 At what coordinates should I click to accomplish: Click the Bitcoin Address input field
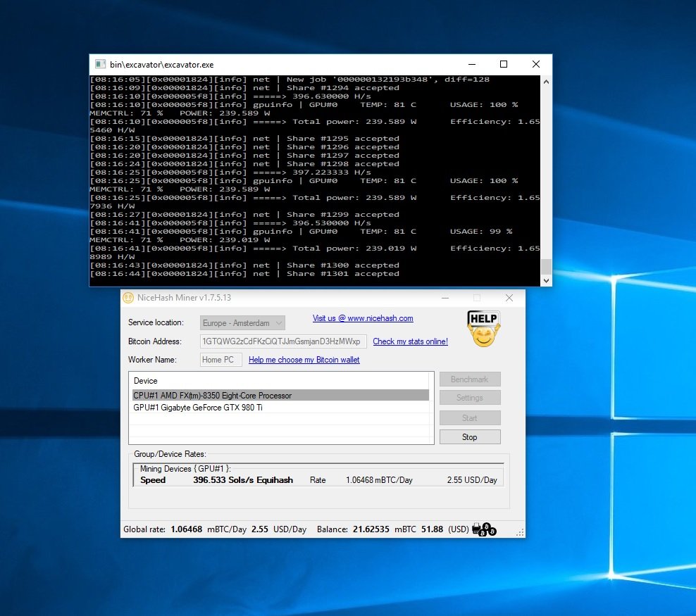[283, 341]
